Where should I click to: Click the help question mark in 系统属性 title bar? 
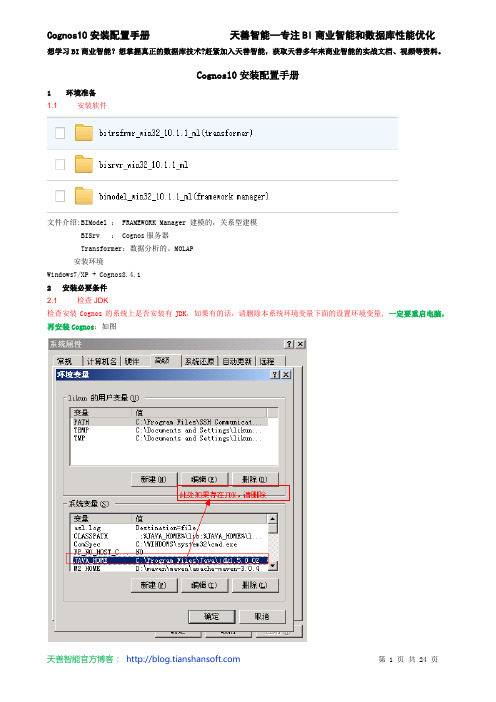point(289,344)
